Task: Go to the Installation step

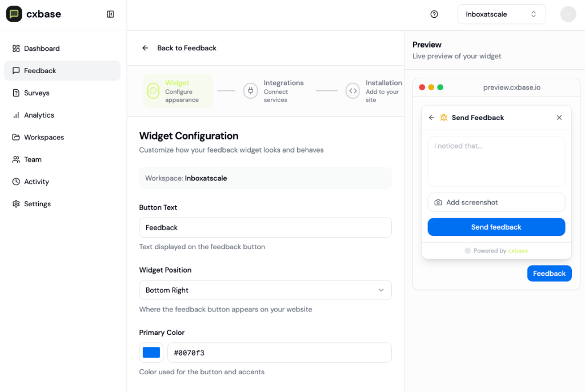Action: [374, 90]
